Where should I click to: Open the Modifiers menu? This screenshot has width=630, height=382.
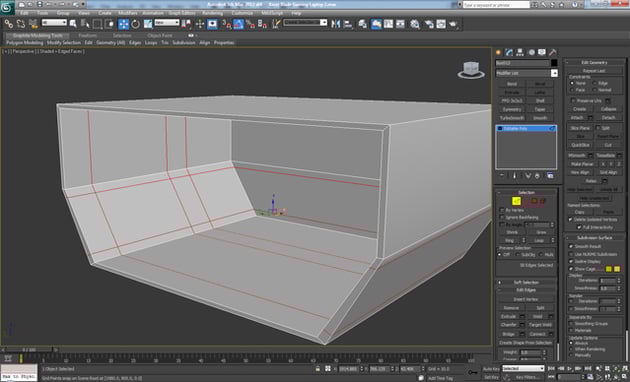128,13
